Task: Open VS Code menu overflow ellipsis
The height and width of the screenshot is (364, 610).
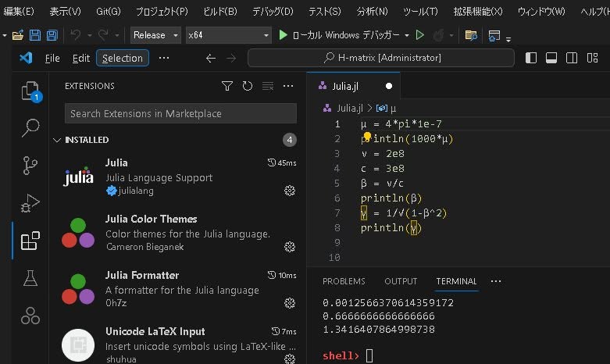Action: coord(164,58)
